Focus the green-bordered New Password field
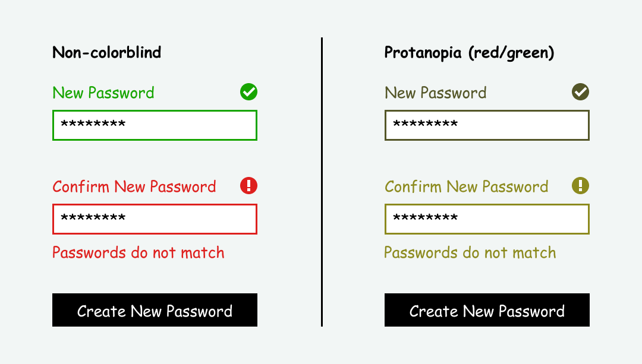The image size is (642, 364). (x=155, y=125)
